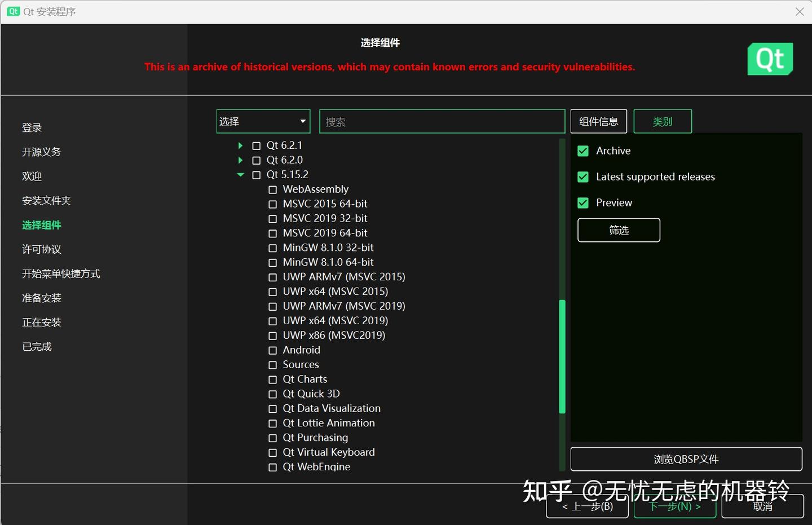Open the 选择 selection dropdown
Screen dimensions: 812x525
click(263, 121)
